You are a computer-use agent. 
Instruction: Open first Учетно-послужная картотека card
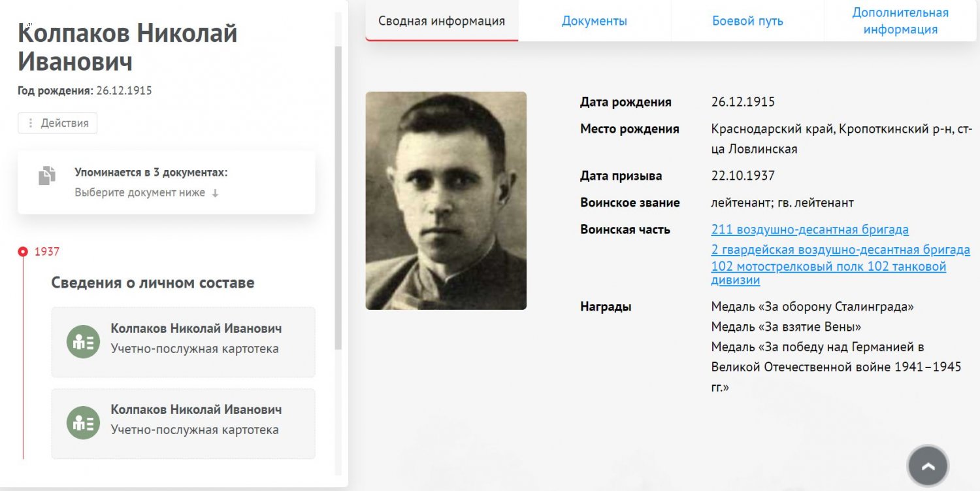[184, 342]
